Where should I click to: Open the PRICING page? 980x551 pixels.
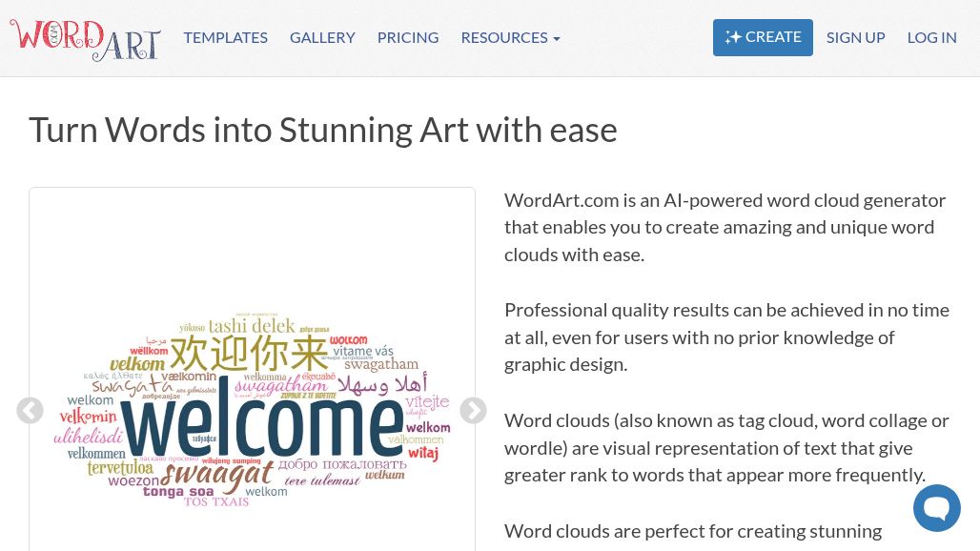pyautogui.click(x=407, y=37)
